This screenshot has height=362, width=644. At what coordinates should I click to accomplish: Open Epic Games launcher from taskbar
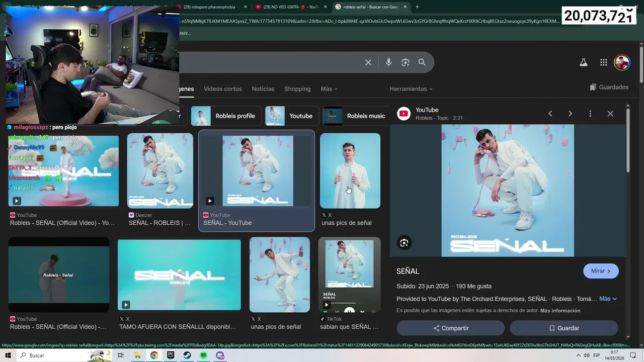pos(170,355)
